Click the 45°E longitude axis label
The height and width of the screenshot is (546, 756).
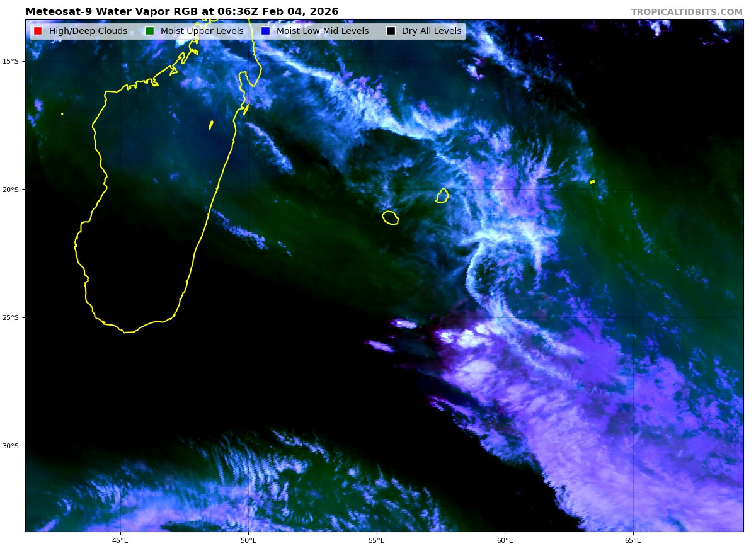(x=120, y=540)
